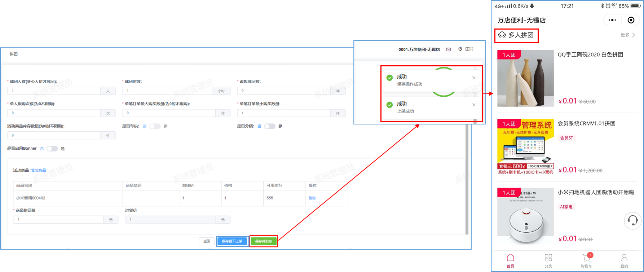Click the store name 0001.万店便利-无锡店
This screenshot has width=644, height=272.
[x=419, y=49]
